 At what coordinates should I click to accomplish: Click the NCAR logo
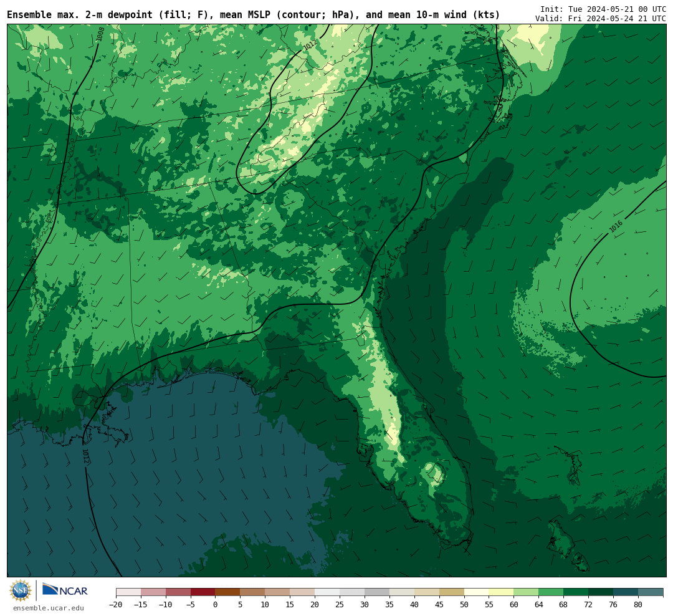tap(65, 590)
